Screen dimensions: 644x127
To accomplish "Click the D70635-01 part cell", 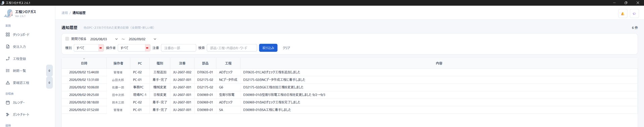I will [205, 72].
